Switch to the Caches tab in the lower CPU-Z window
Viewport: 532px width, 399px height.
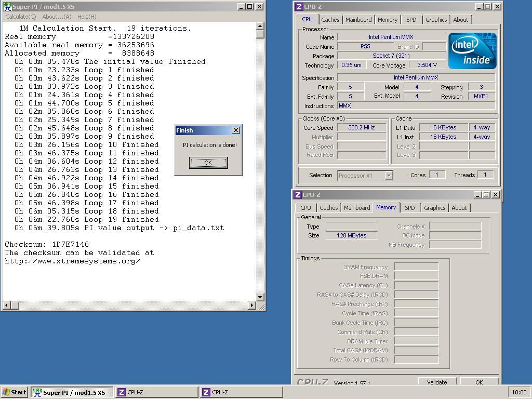tap(329, 208)
